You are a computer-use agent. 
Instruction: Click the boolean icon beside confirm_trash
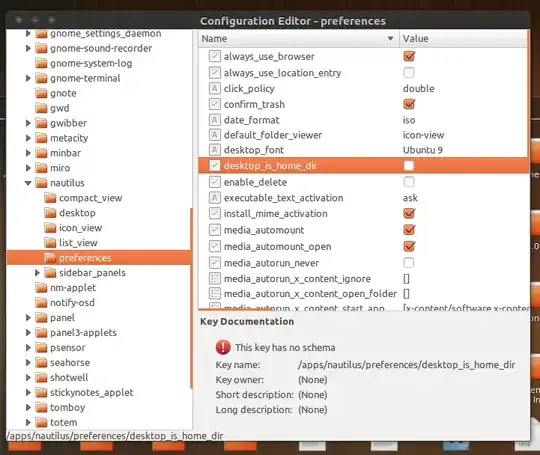[215, 104]
